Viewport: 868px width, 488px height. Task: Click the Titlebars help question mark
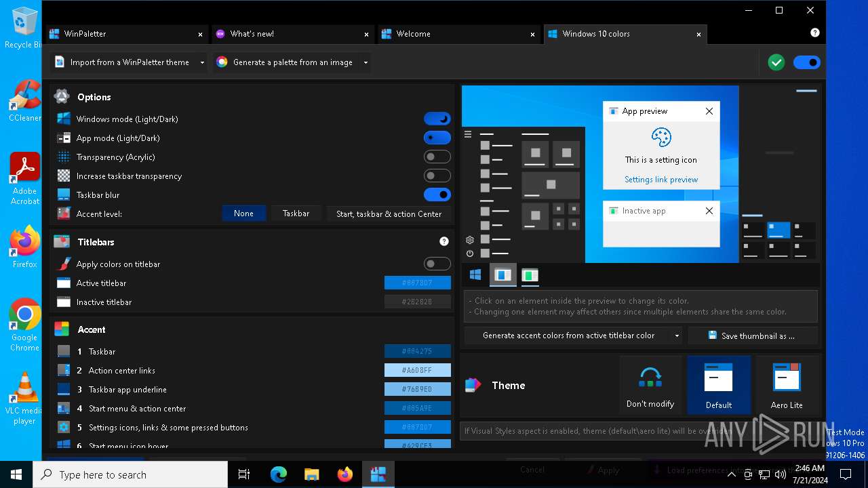coord(444,241)
